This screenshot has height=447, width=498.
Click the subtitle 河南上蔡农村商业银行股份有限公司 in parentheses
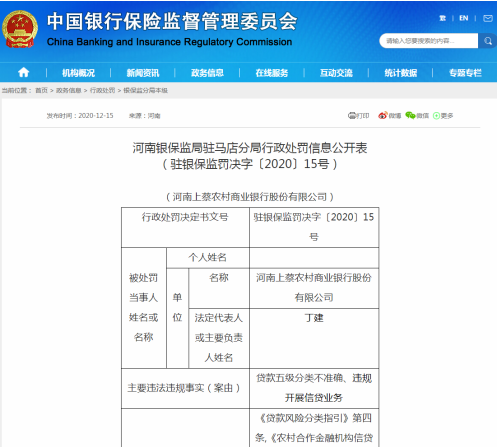[250, 197]
